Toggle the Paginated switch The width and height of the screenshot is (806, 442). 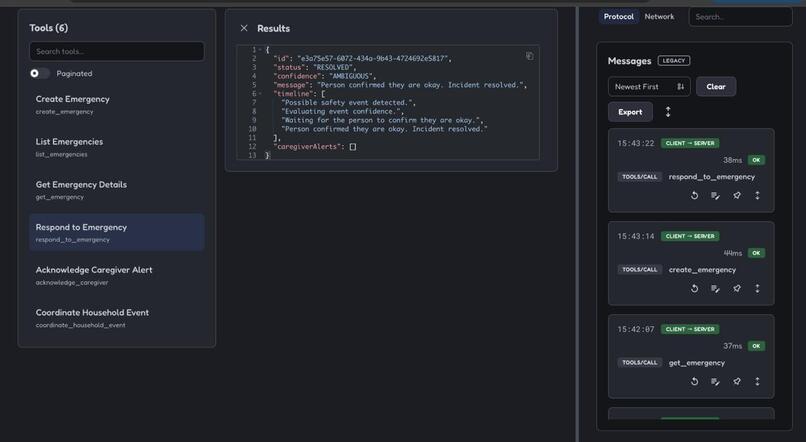click(40, 73)
